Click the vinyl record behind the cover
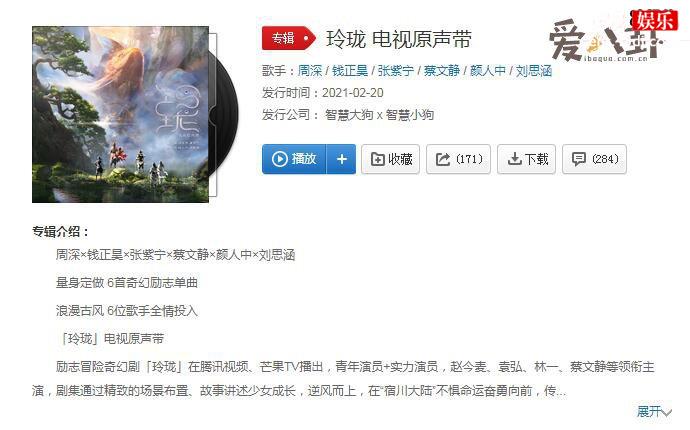Viewport: 690px width, 430px height. [228, 115]
